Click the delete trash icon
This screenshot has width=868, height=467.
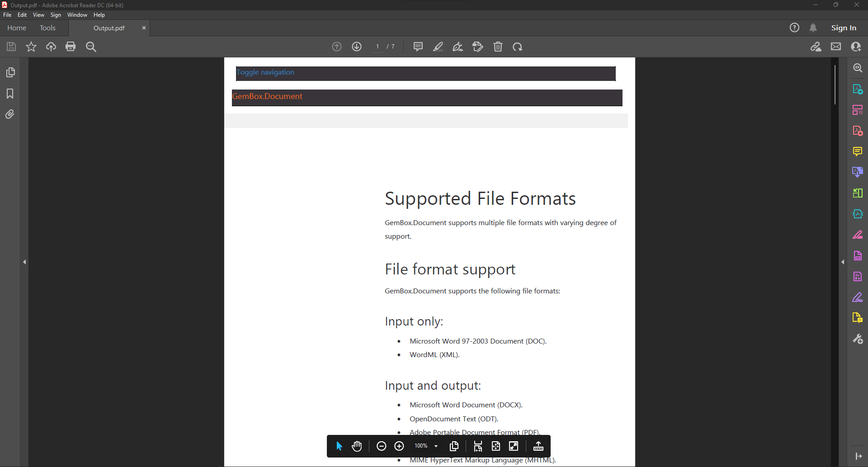click(x=498, y=47)
